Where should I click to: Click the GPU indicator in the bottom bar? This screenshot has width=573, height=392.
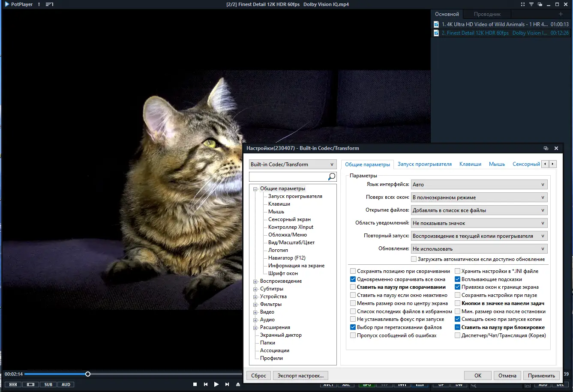click(x=367, y=385)
